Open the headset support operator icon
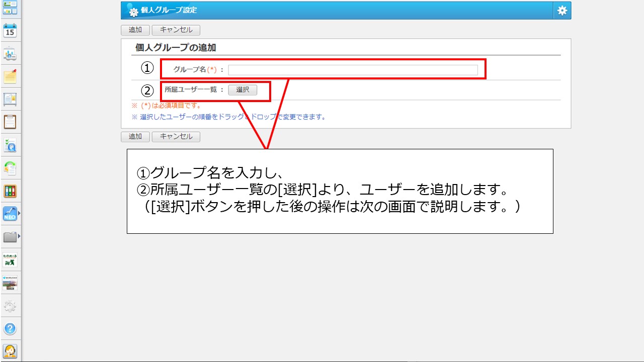 [x=10, y=351]
